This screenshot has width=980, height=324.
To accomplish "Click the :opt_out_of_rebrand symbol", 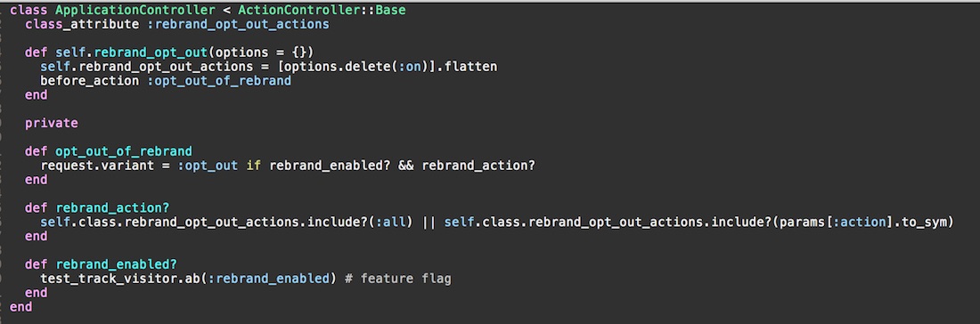I will (x=219, y=80).
